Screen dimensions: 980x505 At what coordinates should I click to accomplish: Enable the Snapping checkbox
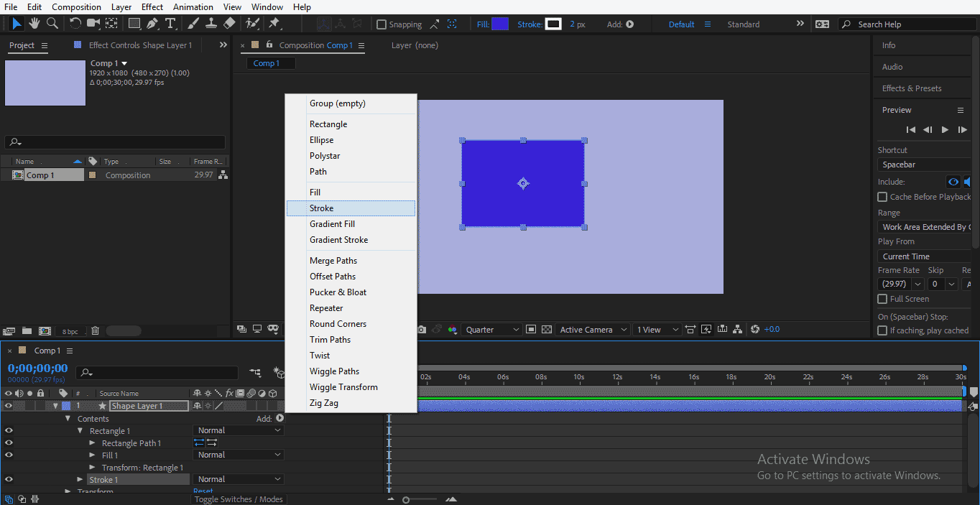tap(382, 24)
